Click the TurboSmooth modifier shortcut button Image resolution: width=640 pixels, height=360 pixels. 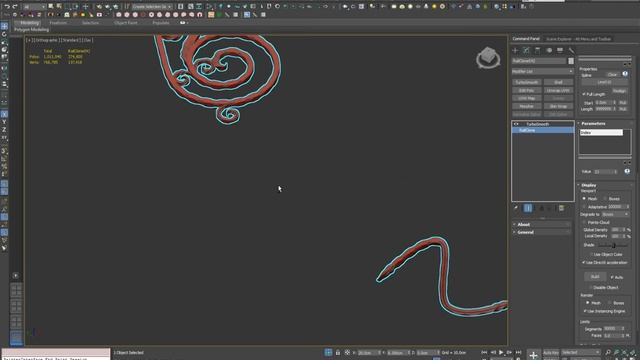[x=527, y=82]
